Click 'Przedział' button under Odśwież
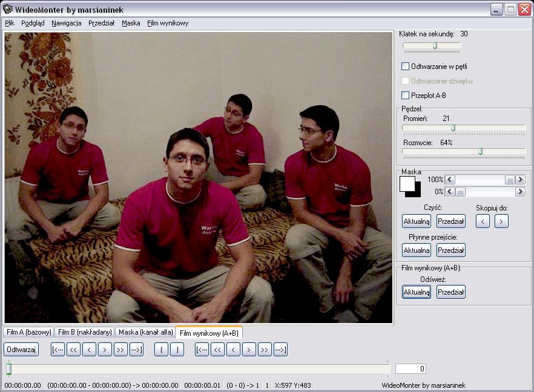Screen dimensions: 534x392 point(450,292)
